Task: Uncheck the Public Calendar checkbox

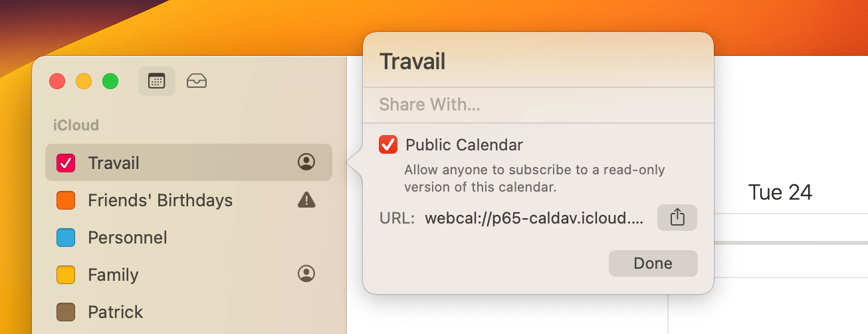Action: click(x=388, y=144)
